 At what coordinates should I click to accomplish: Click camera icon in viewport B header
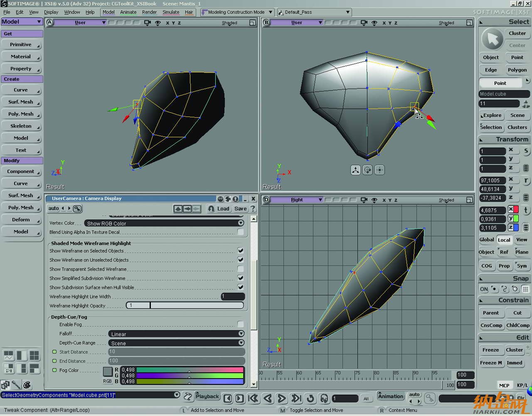click(364, 23)
